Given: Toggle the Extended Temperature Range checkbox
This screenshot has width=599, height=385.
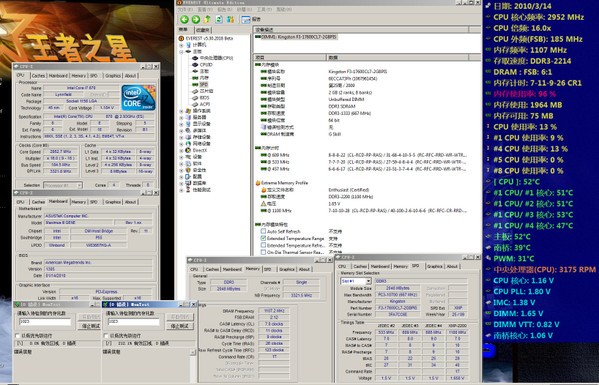Looking at the screenshot, I should pyautogui.click(x=263, y=238).
